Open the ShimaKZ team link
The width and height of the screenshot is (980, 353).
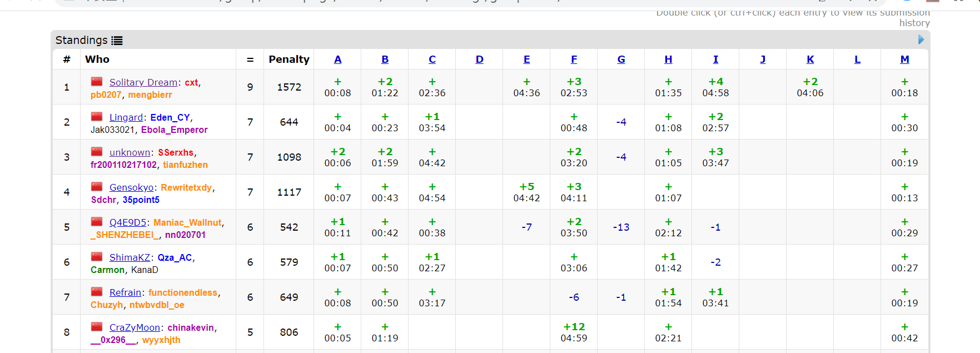pos(130,257)
